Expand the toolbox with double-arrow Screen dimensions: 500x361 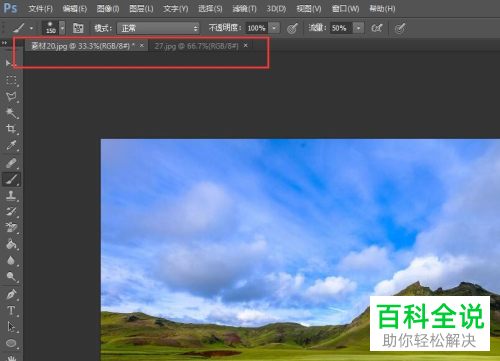4,43
